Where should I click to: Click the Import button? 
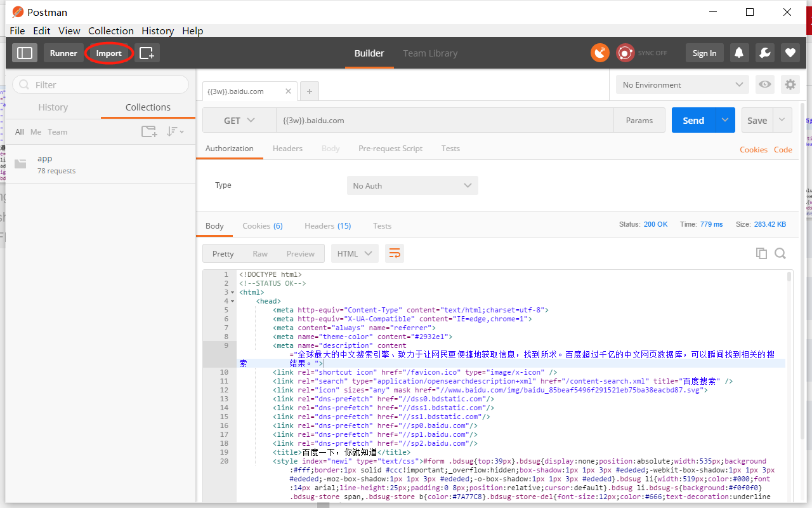pos(108,53)
